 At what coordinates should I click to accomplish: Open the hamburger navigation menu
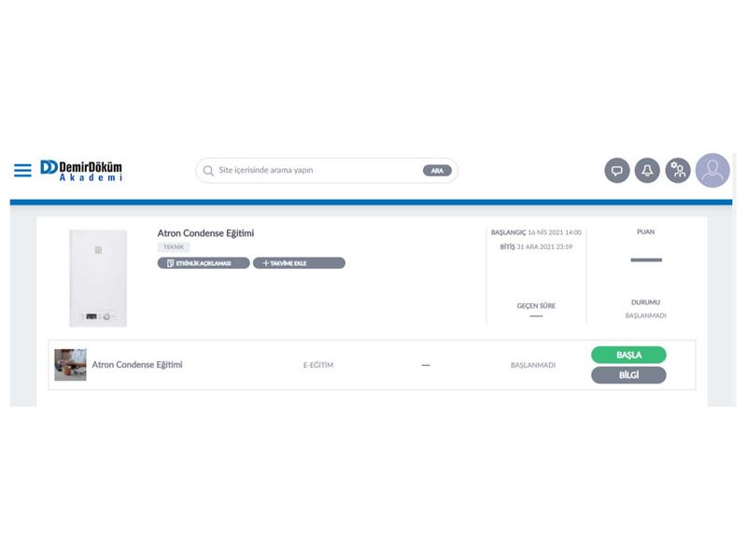[x=22, y=170]
